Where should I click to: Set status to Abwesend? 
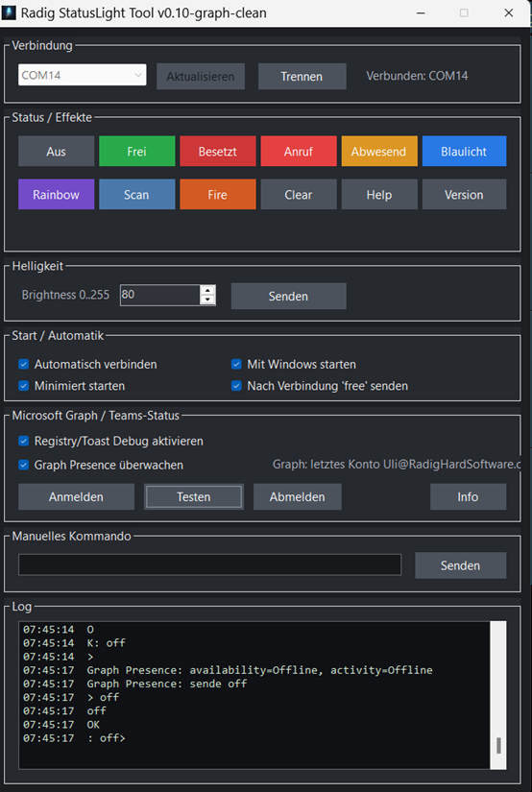pyautogui.click(x=379, y=151)
